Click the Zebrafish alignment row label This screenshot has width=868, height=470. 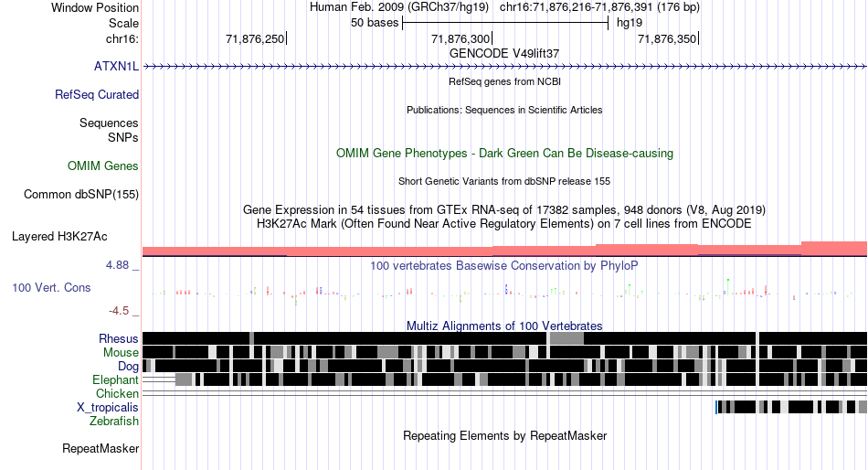coord(114,422)
